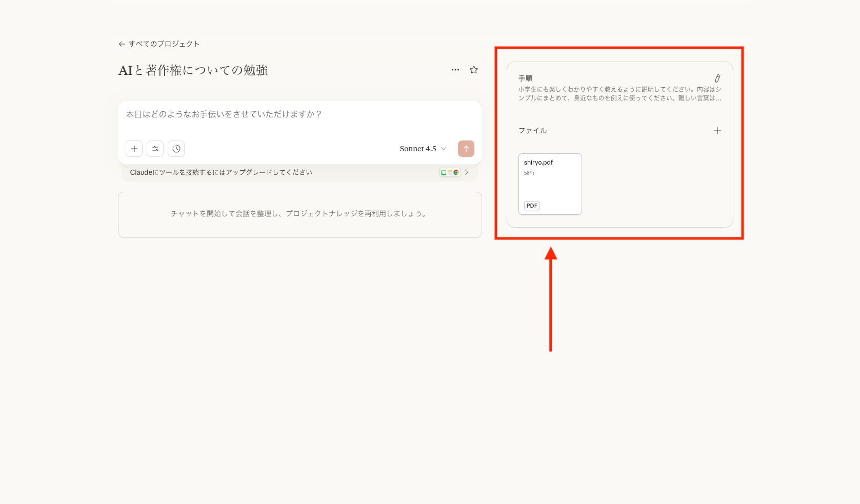Open the settings sliders icon below the prompt
Image resolution: width=860 pixels, height=504 pixels.
pyautogui.click(x=155, y=149)
